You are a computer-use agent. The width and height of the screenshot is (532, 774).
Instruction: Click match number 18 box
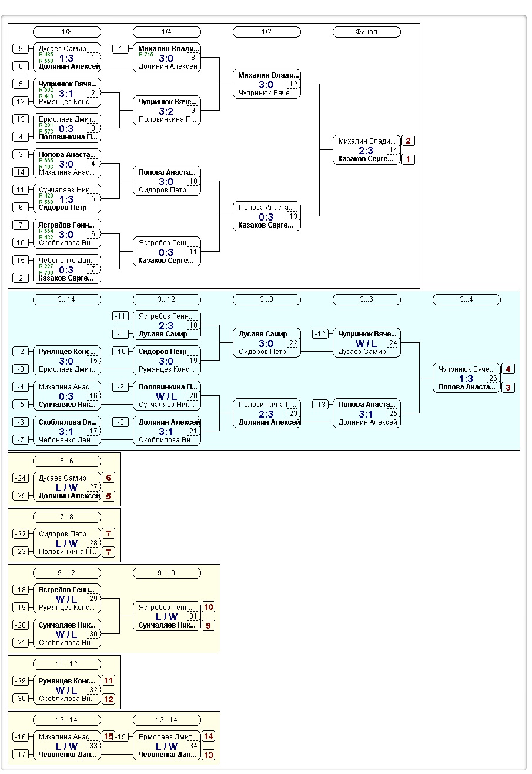pyautogui.click(x=192, y=325)
